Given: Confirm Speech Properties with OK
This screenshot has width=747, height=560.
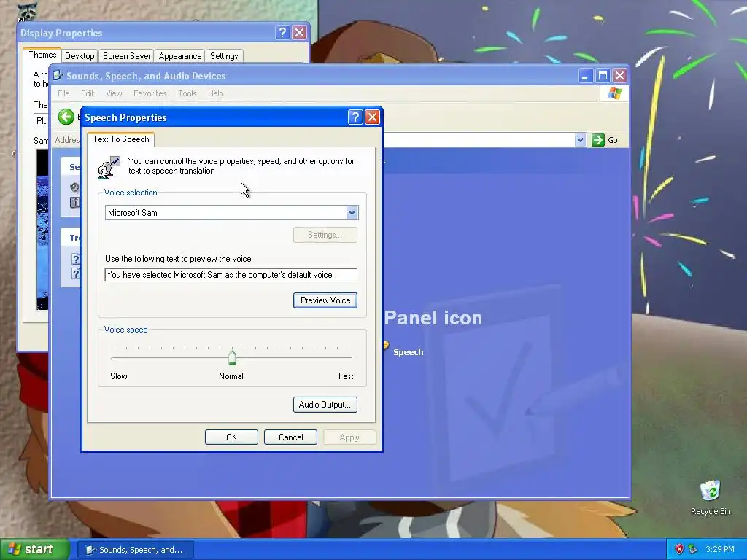Looking at the screenshot, I should 231,437.
